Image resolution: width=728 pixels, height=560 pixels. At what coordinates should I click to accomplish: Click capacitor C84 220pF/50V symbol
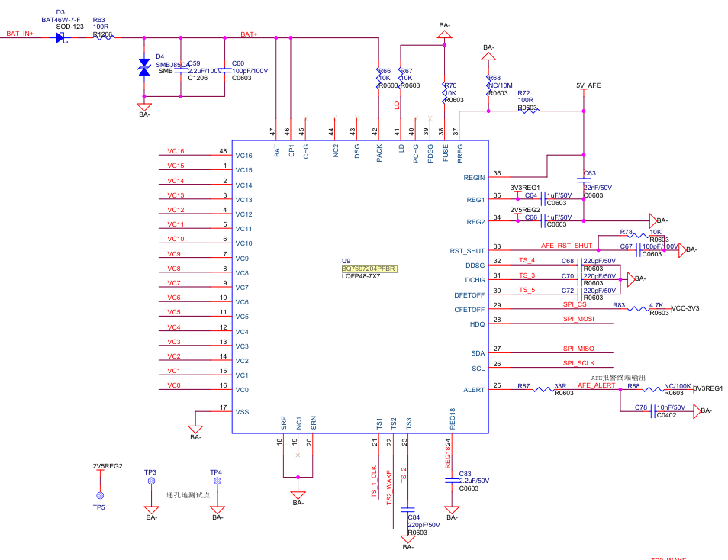[x=407, y=510]
